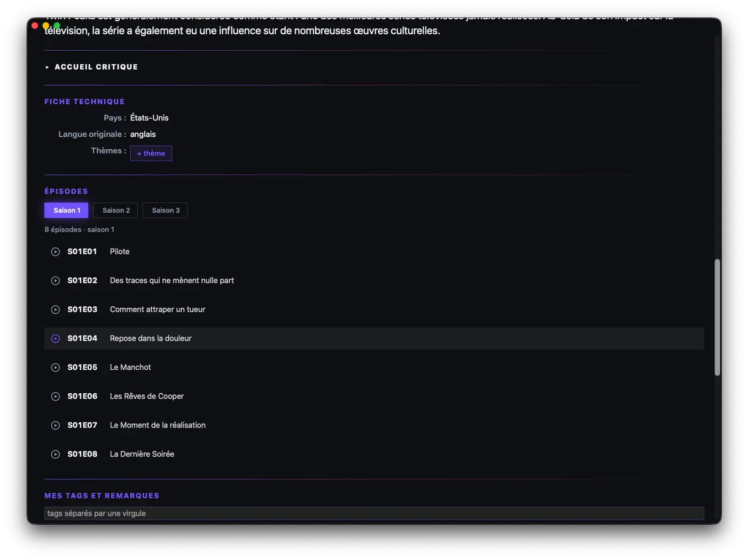Click the play icon for Les Rêves de Cooper
This screenshot has width=748, height=560.
(x=56, y=396)
